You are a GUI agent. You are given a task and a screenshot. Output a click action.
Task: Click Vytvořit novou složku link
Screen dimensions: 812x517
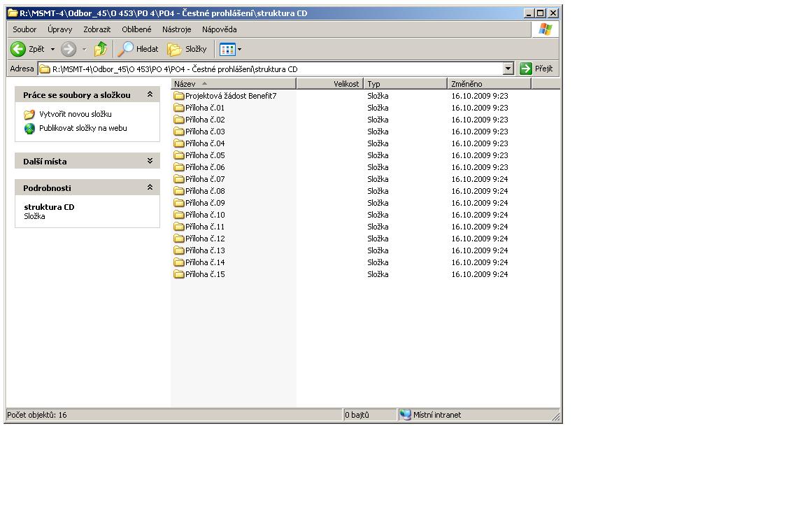(75, 114)
